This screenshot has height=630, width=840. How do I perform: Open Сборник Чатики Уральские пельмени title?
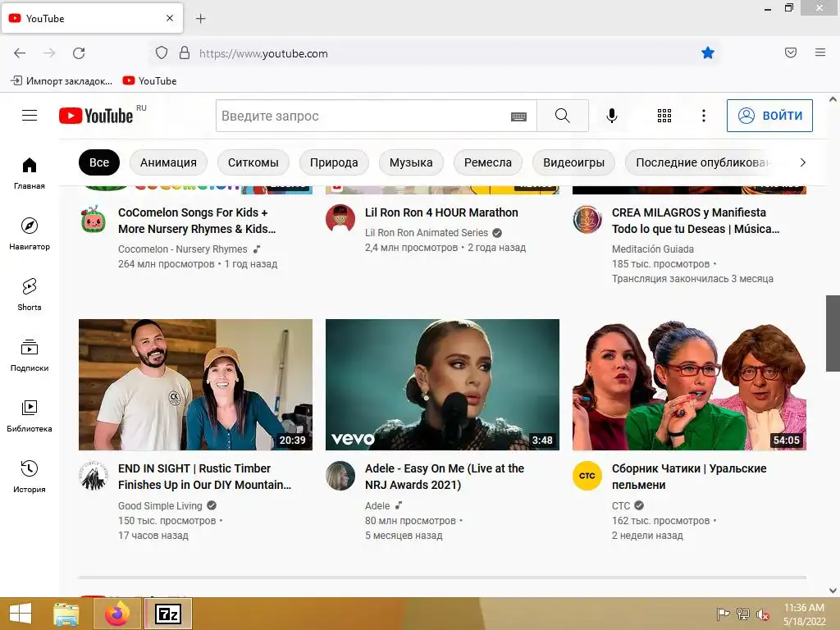coord(689,477)
